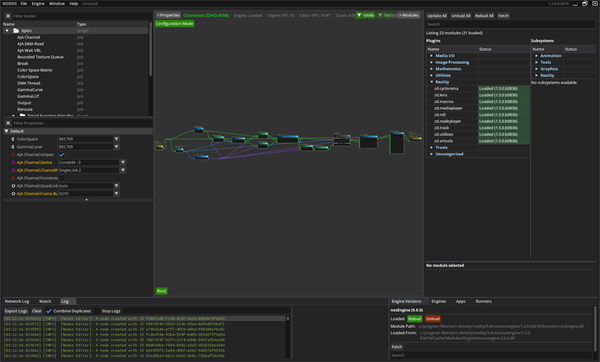This screenshot has width=600, height=362.
Task: Click the Root breadcrumb button
Action: [161, 291]
